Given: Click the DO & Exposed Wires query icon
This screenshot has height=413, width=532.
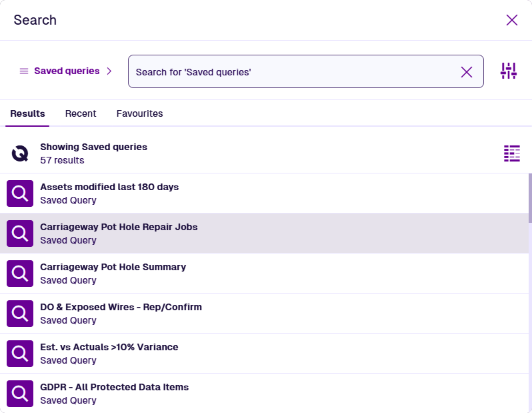Looking at the screenshot, I should 20,314.
